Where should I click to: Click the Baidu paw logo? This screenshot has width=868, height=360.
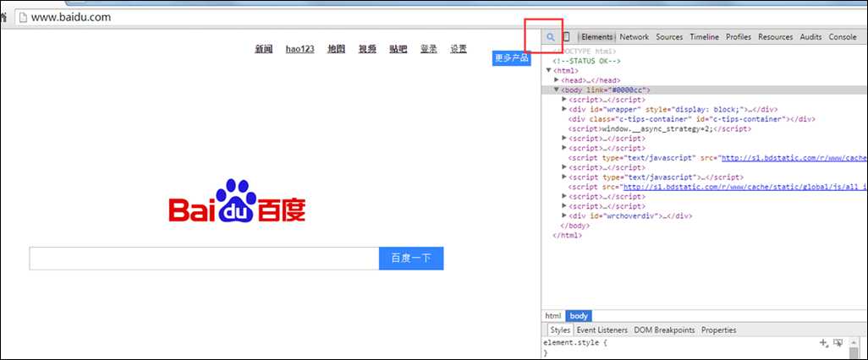pos(237,201)
